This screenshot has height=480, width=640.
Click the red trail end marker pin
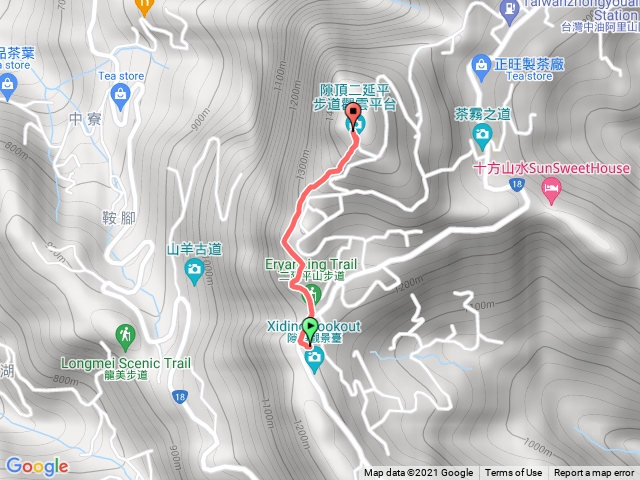coord(353,115)
